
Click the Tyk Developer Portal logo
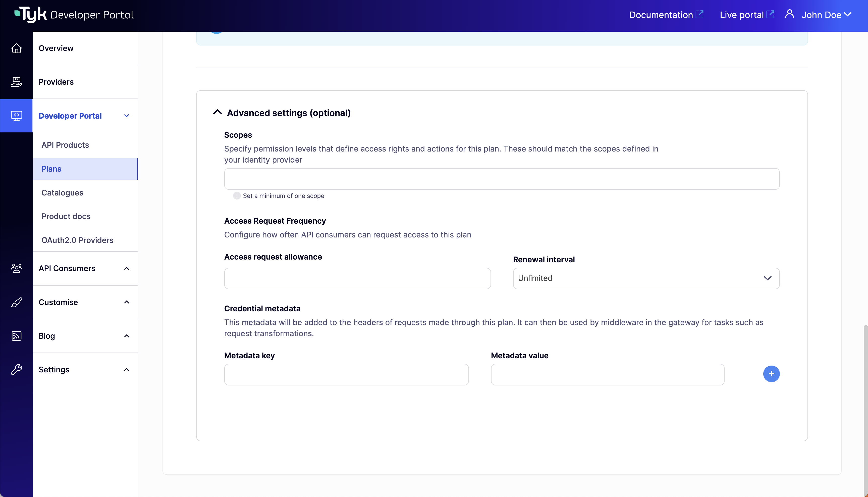click(74, 14)
